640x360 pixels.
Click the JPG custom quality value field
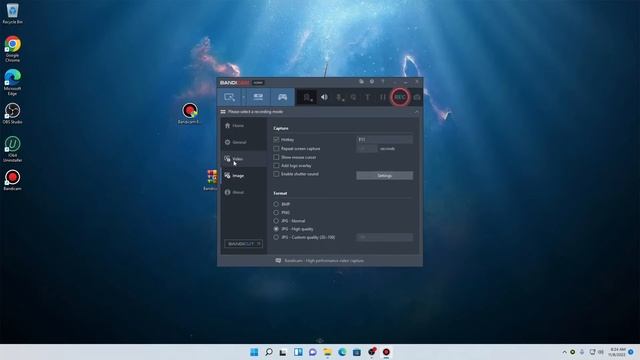pos(384,237)
